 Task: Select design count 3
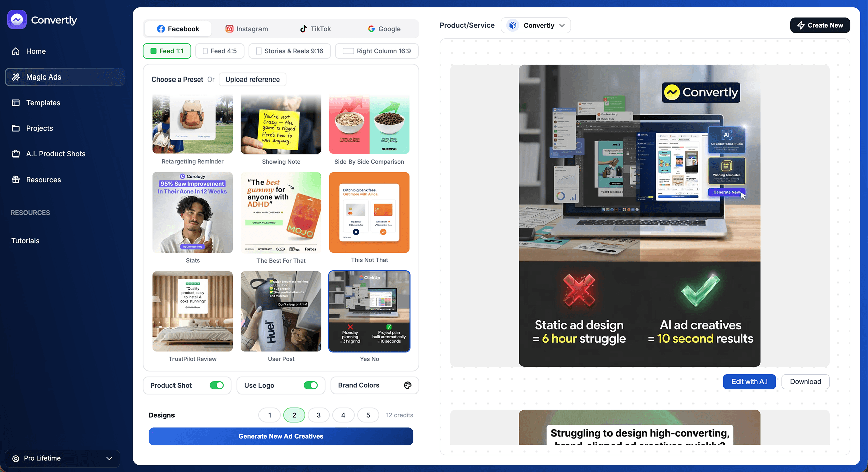coord(319,415)
